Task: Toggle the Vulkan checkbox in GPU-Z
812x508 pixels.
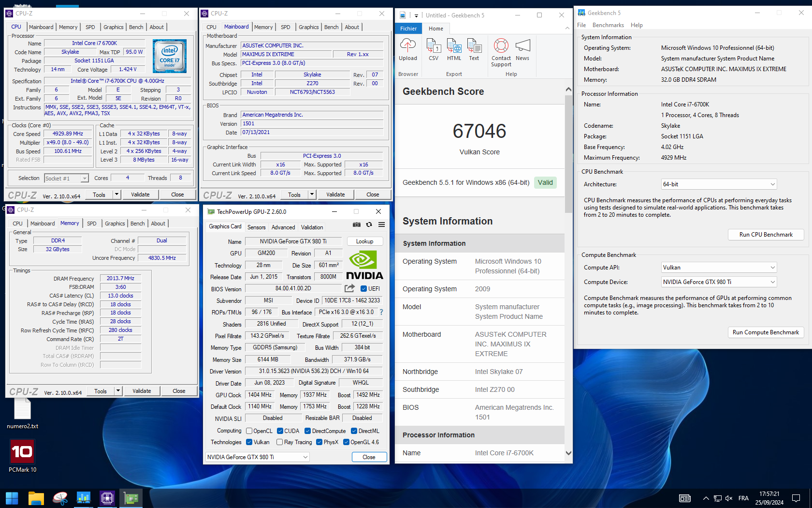Action: pos(249,442)
